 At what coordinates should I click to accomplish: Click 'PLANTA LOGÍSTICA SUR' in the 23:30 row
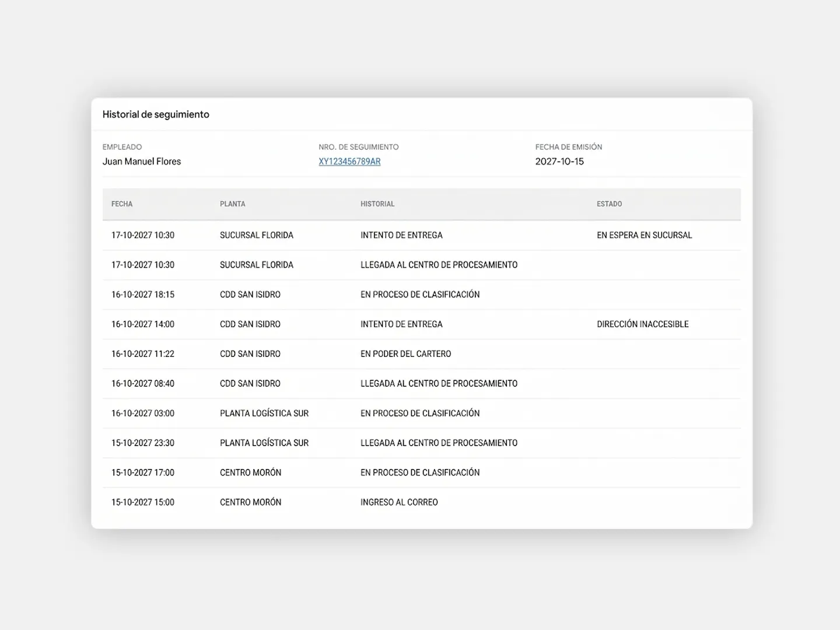point(264,443)
